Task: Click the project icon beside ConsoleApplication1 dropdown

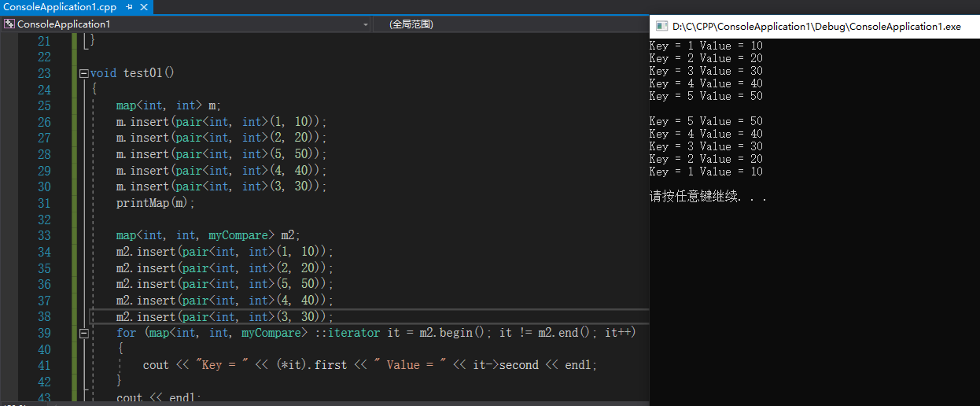Action: [x=9, y=24]
